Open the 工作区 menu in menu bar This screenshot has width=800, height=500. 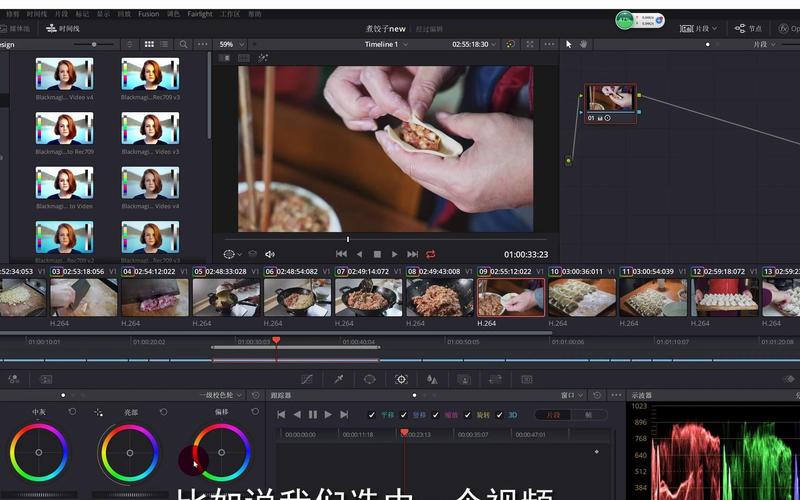230,14
